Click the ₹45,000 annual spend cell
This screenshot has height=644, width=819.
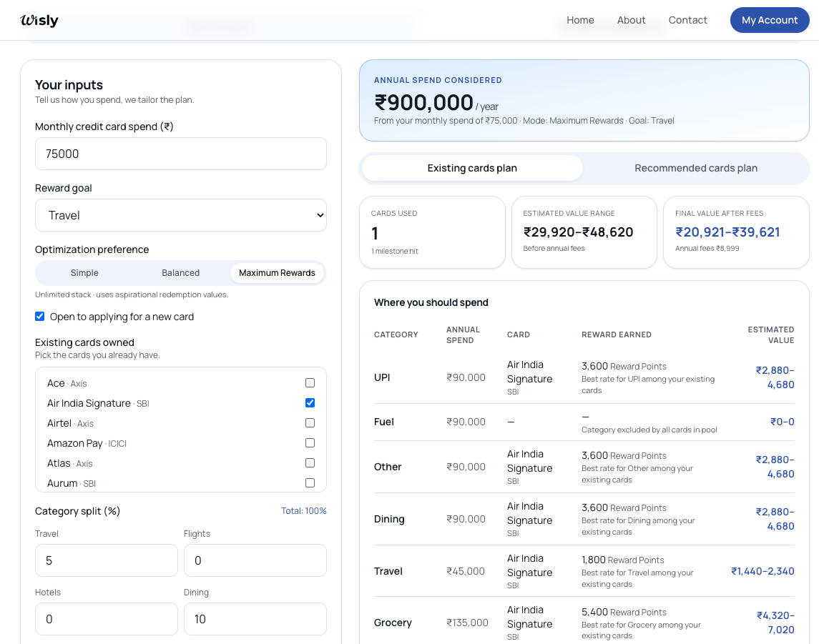pyautogui.click(x=466, y=571)
